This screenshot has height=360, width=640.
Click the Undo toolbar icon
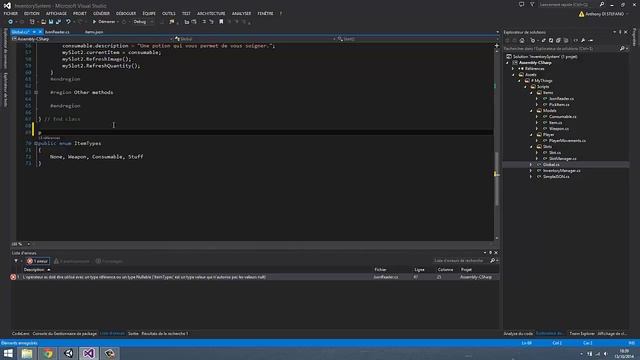pos(68,22)
